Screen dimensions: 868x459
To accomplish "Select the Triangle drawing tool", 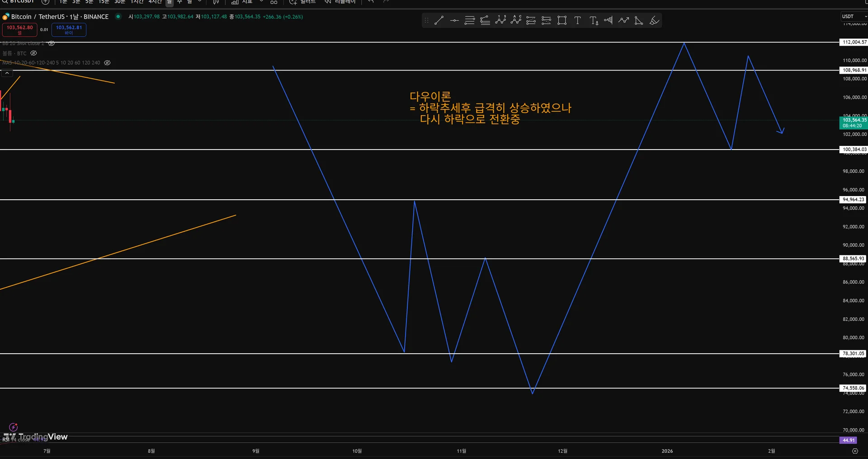I will tap(639, 20).
